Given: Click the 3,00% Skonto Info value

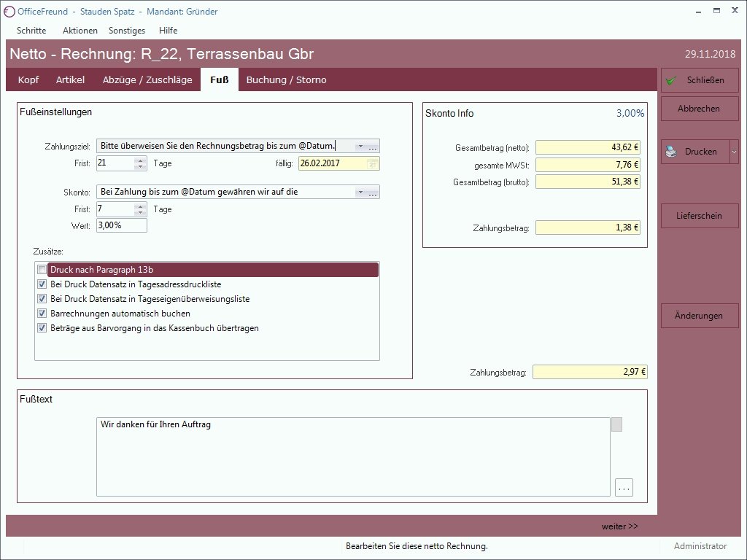Looking at the screenshot, I should tap(630, 113).
